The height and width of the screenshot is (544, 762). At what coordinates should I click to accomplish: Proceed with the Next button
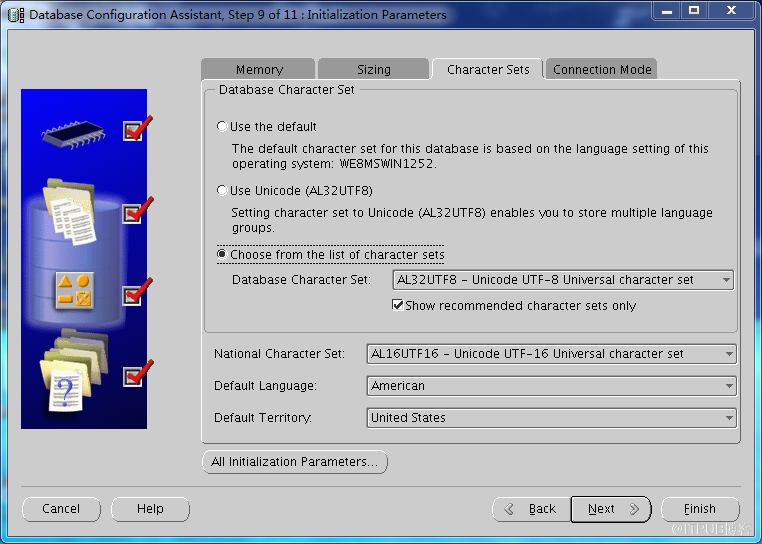tap(611, 509)
